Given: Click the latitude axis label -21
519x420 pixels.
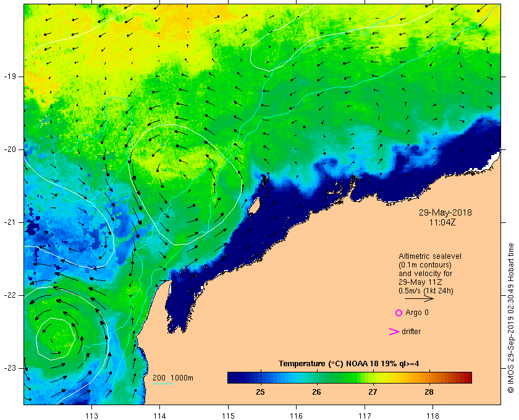Looking at the screenshot, I should tap(10, 222).
